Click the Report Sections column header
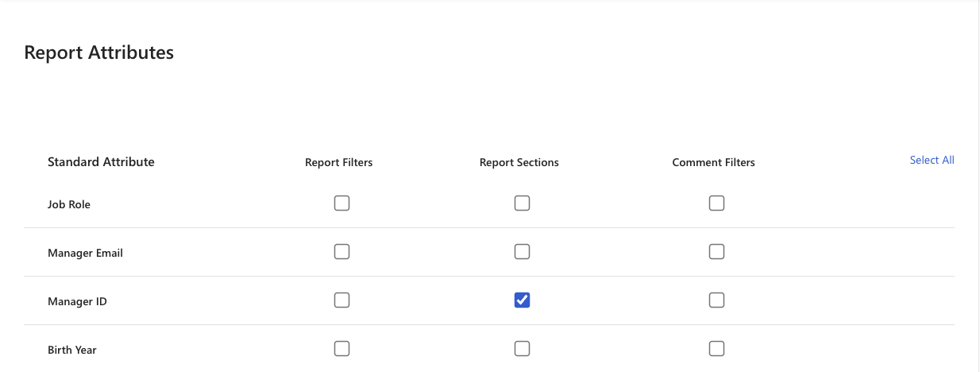980x372 pixels. [x=519, y=162]
